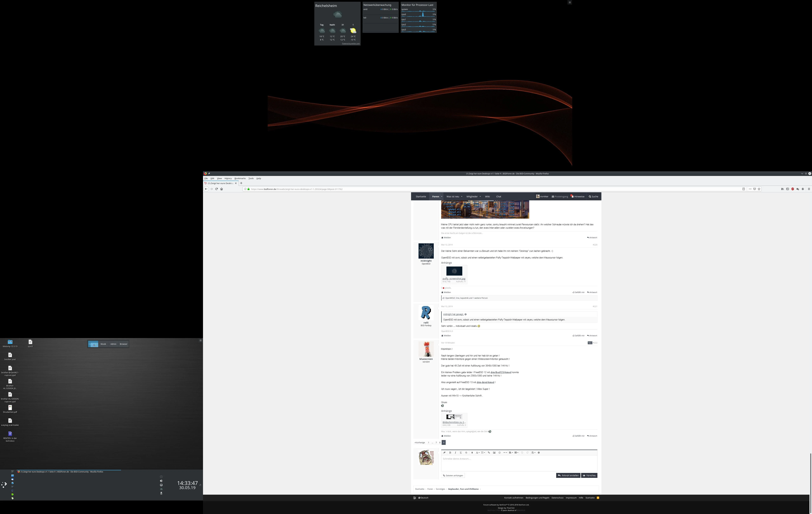Open the Firefox File menu
Viewport: 812px width, 514px height.
point(206,178)
